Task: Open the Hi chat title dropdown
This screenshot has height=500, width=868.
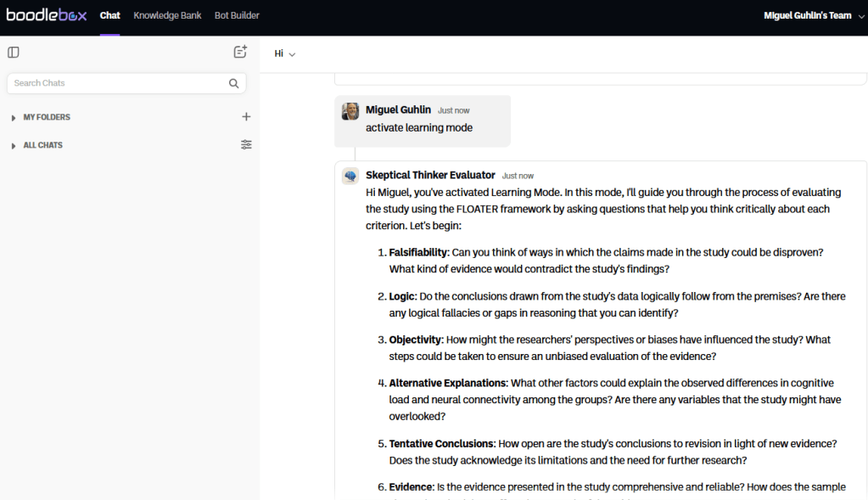Action: pos(285,54)
